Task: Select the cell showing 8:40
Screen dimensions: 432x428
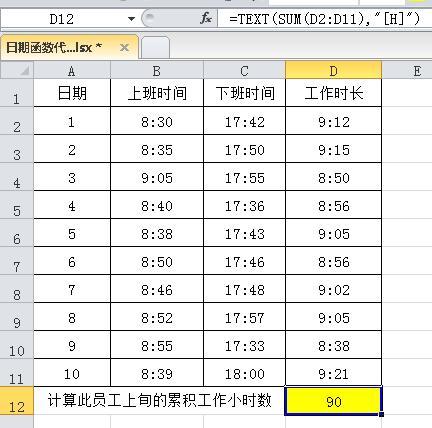Action: [x=157, y=205]
